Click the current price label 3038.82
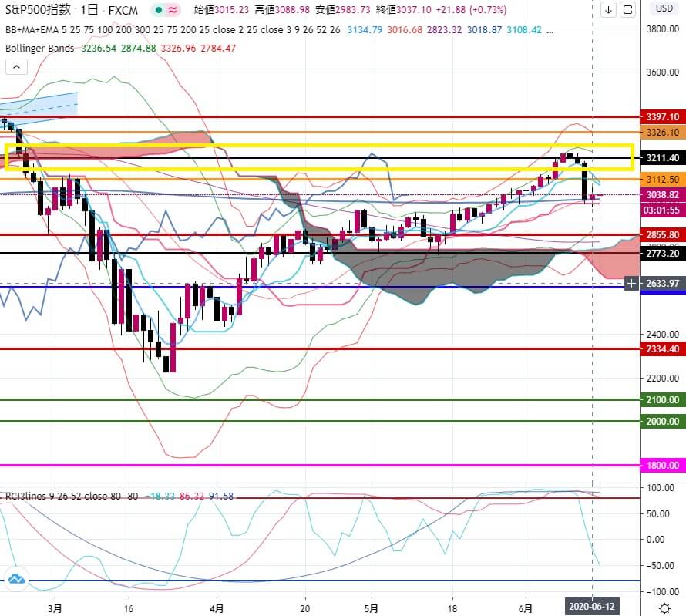The height and width of the screenshot is (616, 686). (x=663, y=195)
